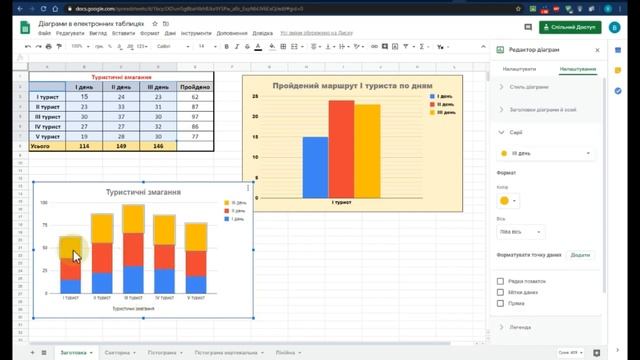Click the merge cells icon
This screenshot has width=640, height=360.
(294, 47)
